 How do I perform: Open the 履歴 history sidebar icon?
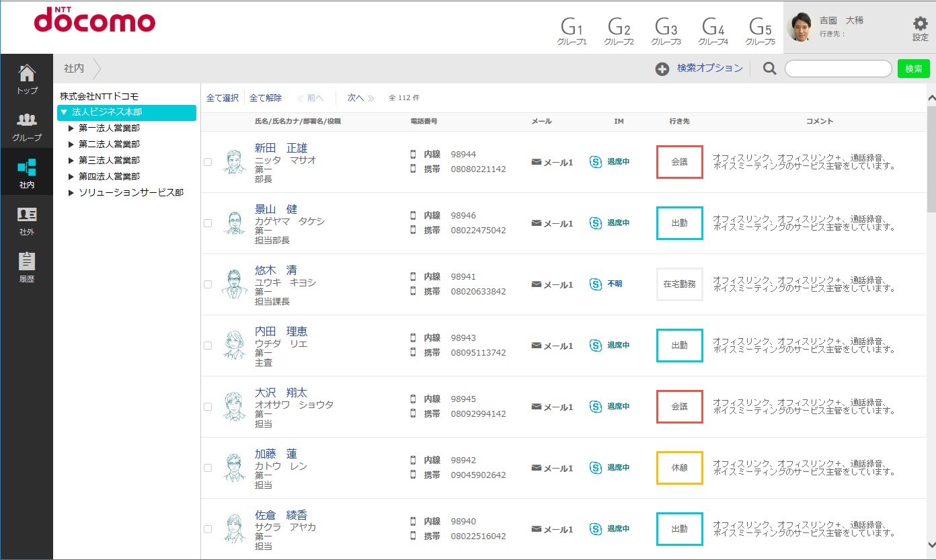(27, 267)
